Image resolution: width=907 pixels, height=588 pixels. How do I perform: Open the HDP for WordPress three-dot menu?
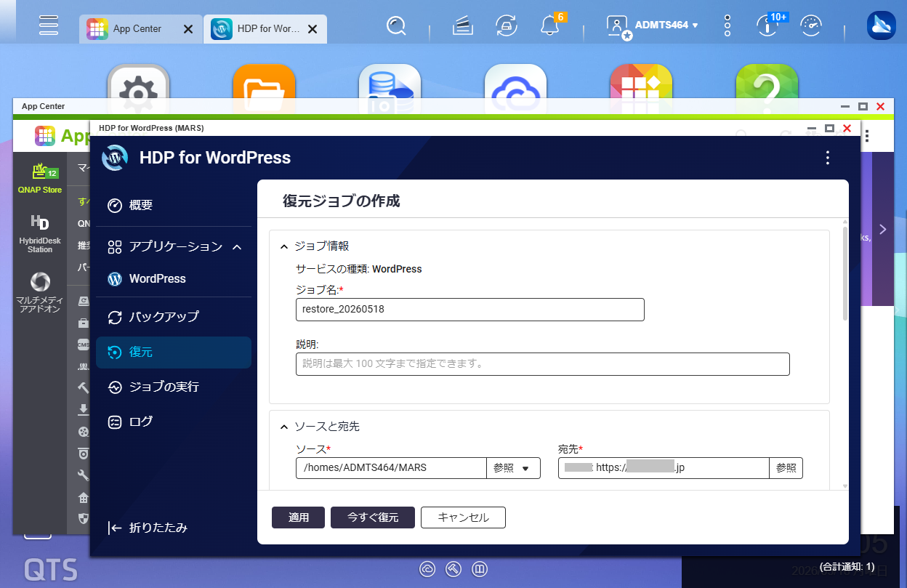click(x=827, y=158)
